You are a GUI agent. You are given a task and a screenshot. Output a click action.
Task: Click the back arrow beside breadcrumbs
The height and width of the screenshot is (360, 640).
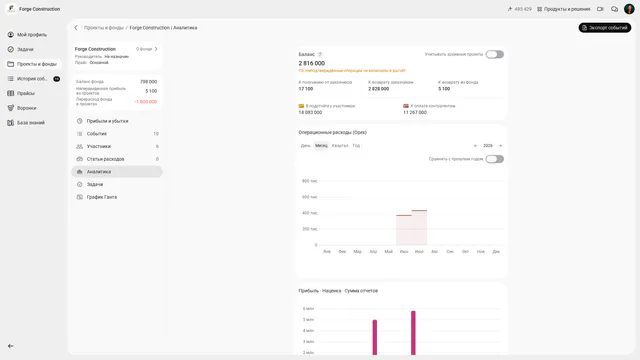click(x=76, y=28)
